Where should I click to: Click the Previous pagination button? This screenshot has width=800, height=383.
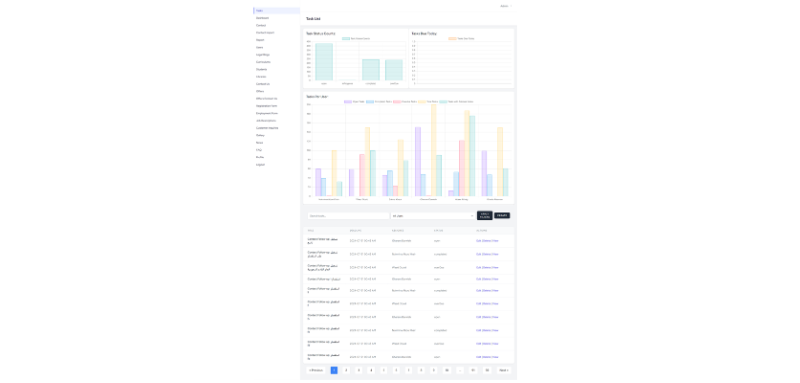tap(316, 370)
